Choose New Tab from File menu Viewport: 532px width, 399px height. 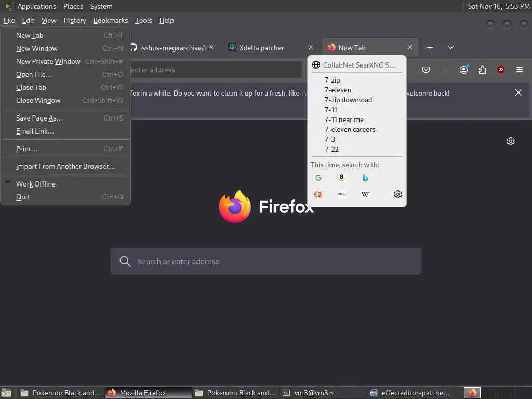[66, 35]
